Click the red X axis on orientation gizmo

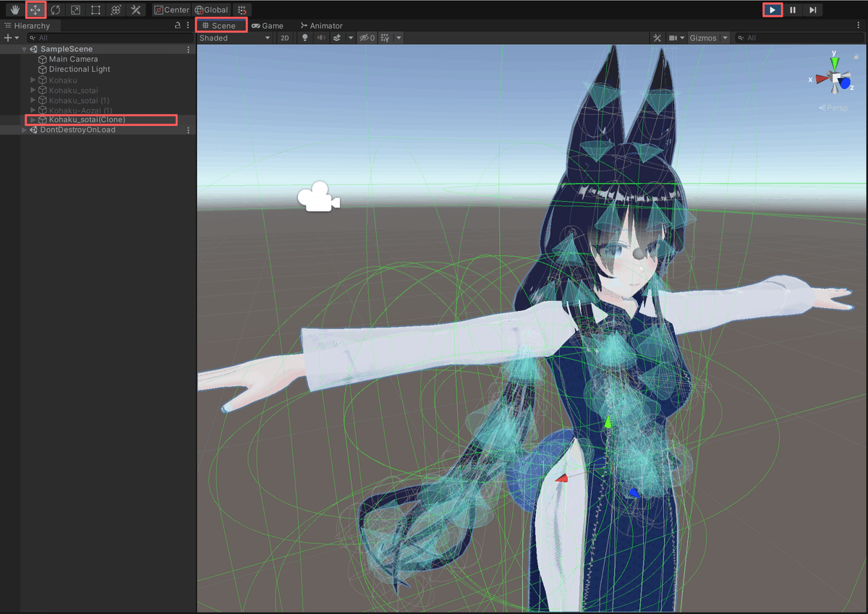[821, 80]
